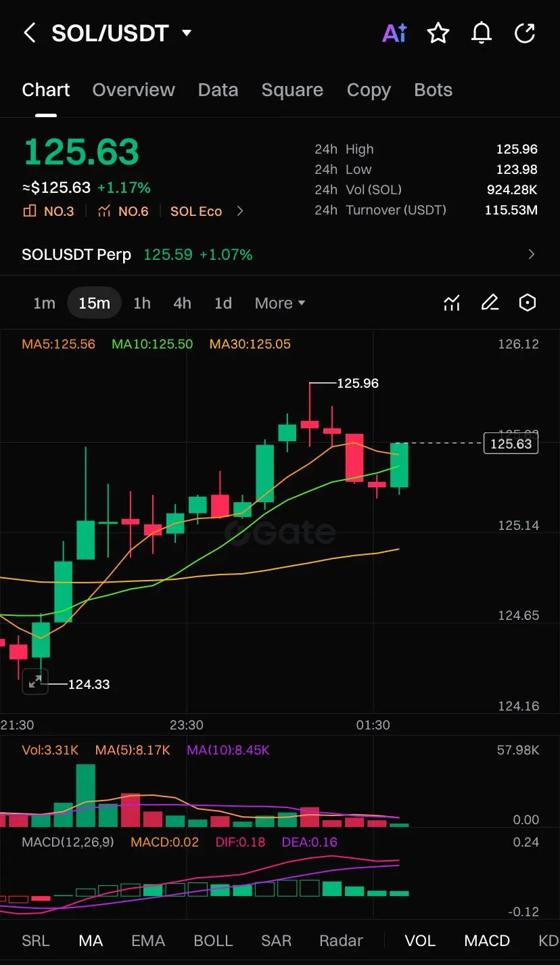The image size is (560, 965).
Task: Tap the 24h Vol value 924.28K
Action: tap(512, 189)
